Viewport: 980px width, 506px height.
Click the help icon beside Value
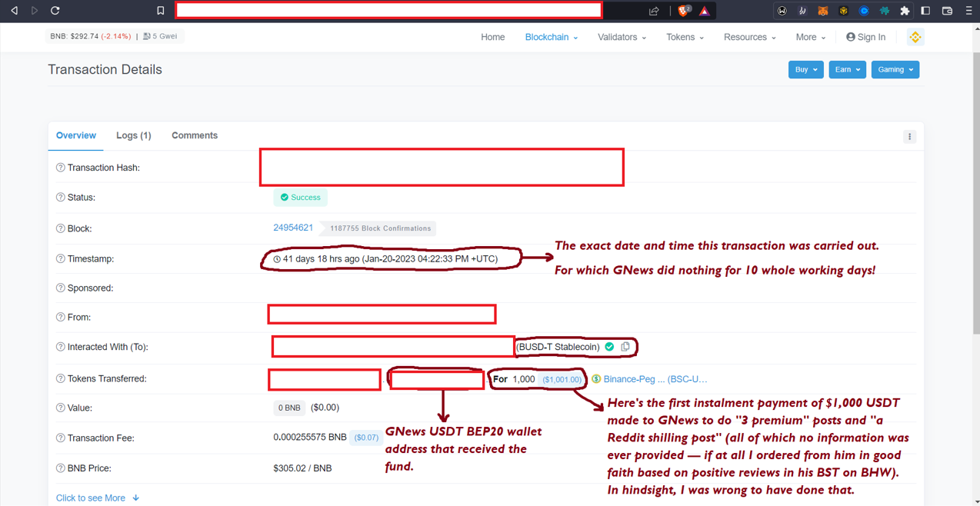(x=60, y=408)
